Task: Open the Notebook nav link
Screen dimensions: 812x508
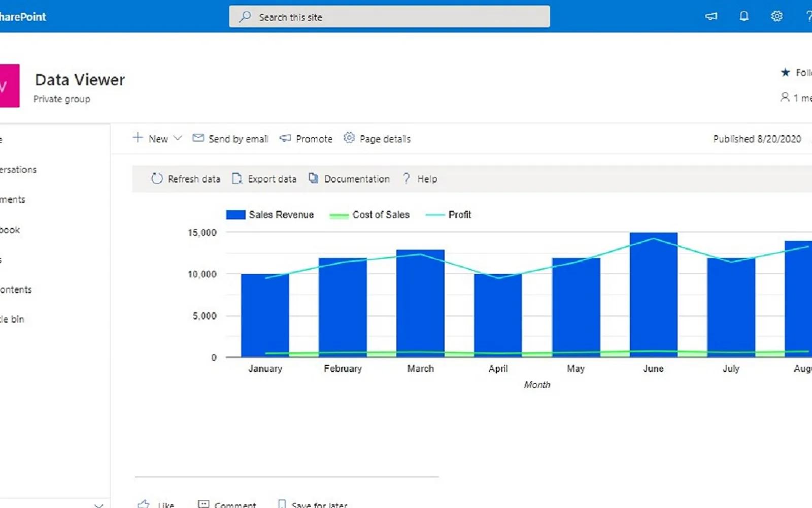Action: (x=10, y=230)
